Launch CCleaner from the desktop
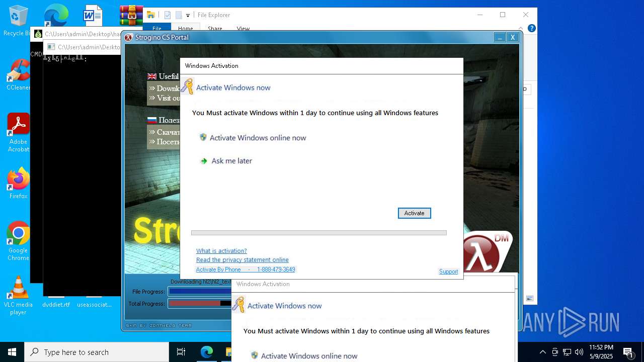Image resolution: width=644 pixels, height=362 pixels. [18, 75]
